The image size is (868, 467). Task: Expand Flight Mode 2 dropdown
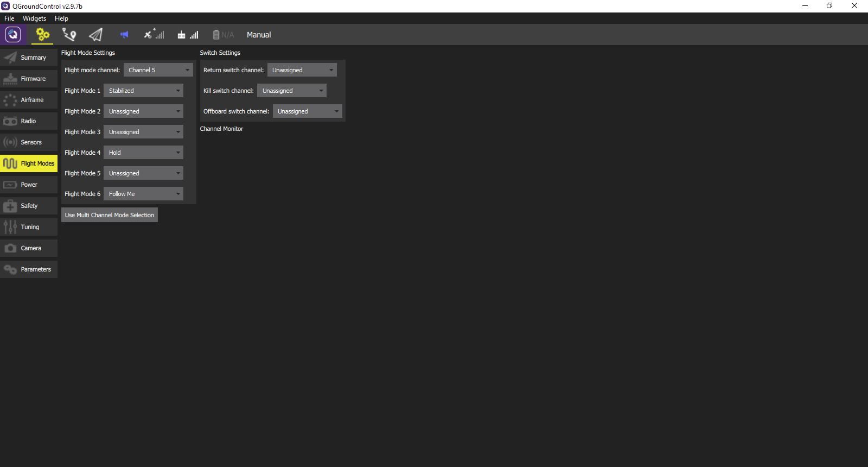coord(143,111)
